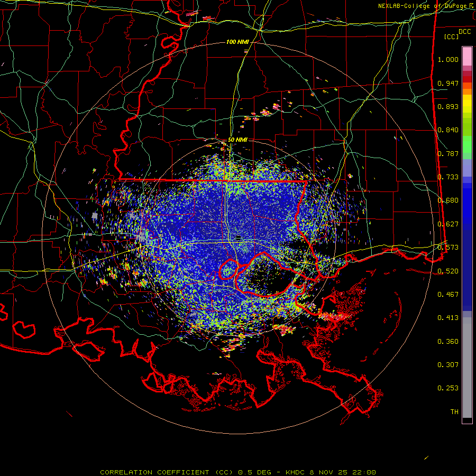Click the 0.680 scale value

point(448,200)
